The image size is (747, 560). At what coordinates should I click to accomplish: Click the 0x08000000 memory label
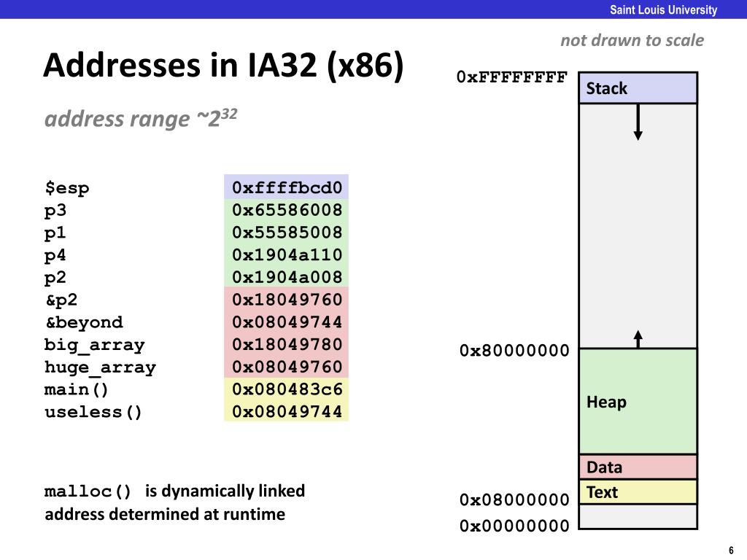pos(514,499)
